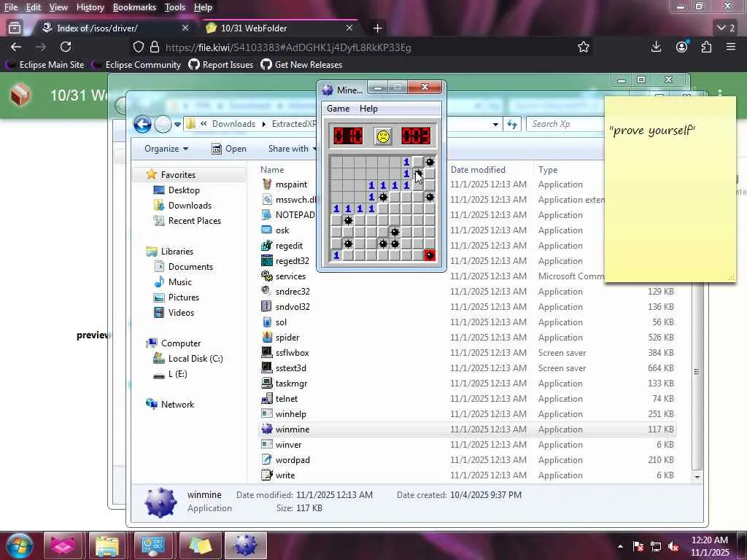Image resolution: width=747 pixels, height=560 pixels.
Task: Reload the current page
Action: [x=66, y=47]
